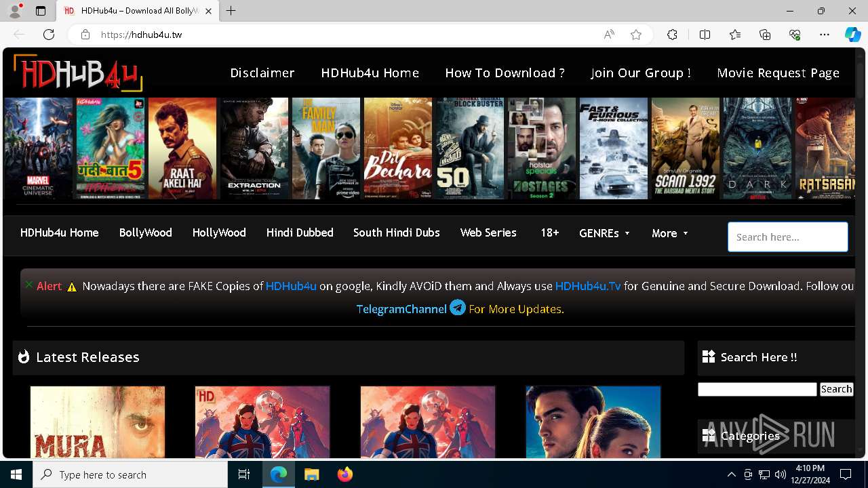Open File Explorer from taskbar

click(x=311, y=474)
